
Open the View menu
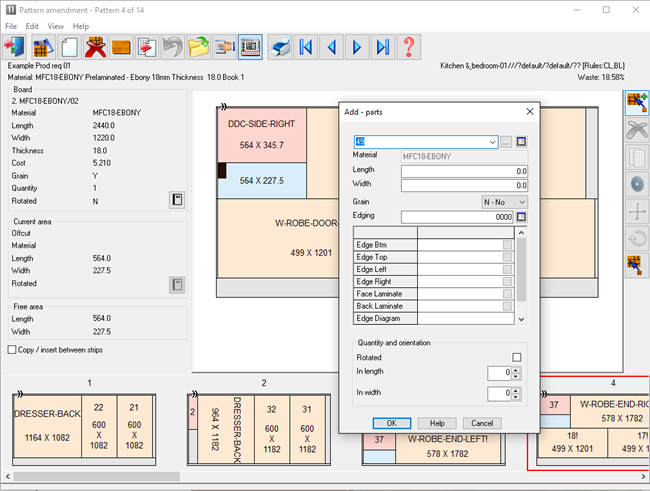56,25
